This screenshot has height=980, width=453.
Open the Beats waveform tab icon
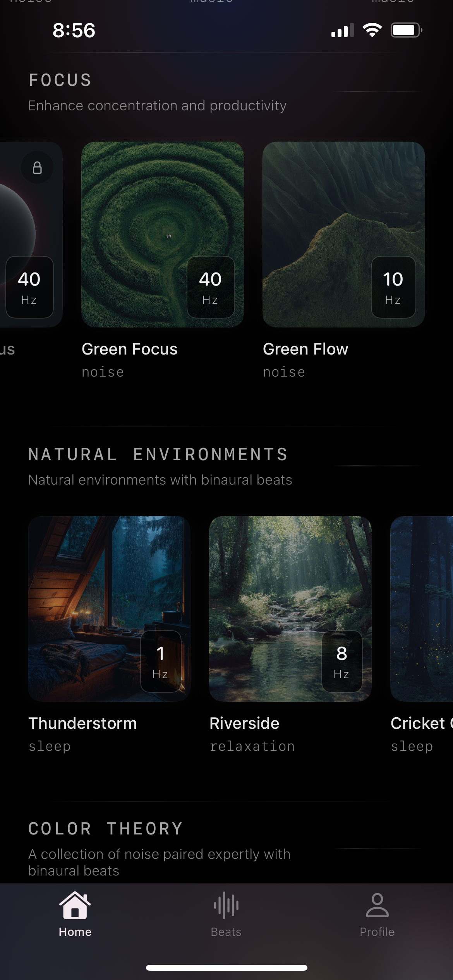(x=226, y=905)
